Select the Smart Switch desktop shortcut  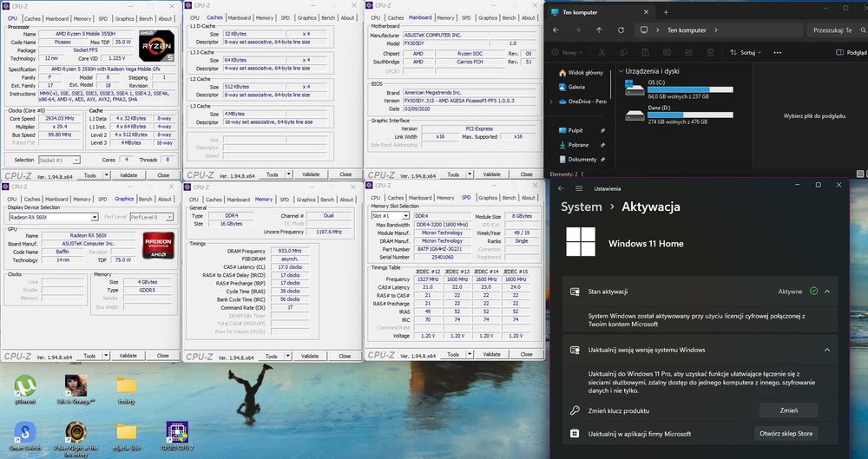pos(25,436)
